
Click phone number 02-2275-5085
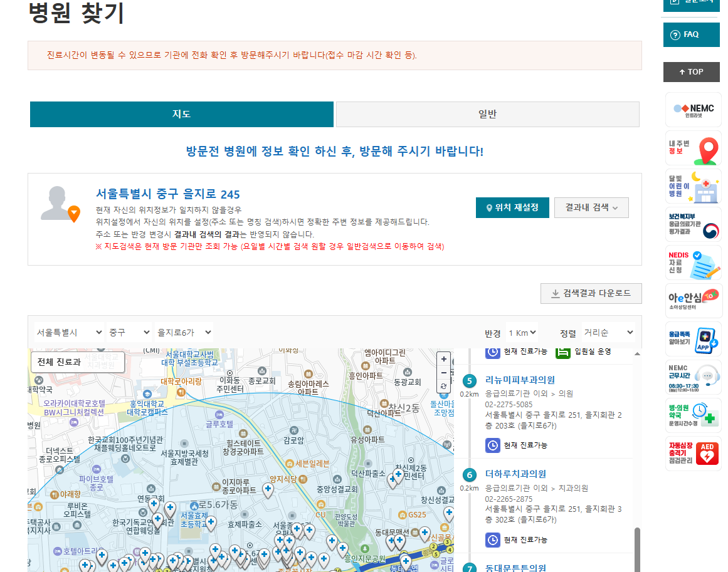pos(509,405)
